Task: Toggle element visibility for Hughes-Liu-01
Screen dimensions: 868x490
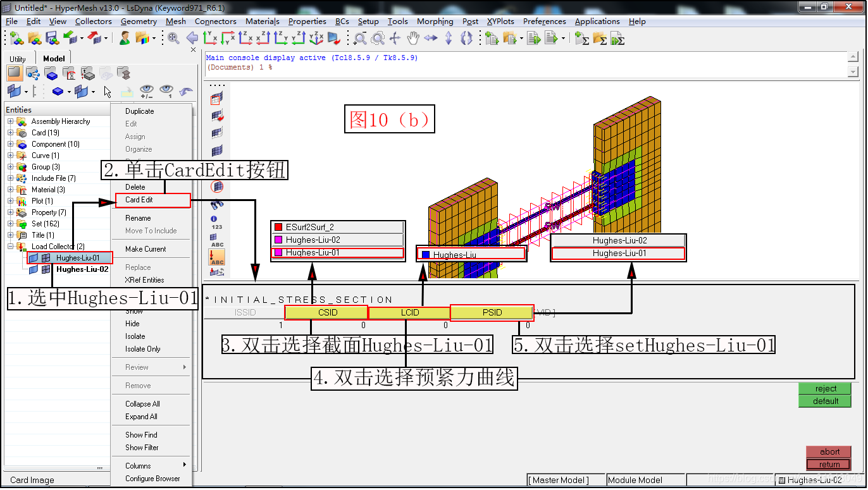Action: [46, 258]
